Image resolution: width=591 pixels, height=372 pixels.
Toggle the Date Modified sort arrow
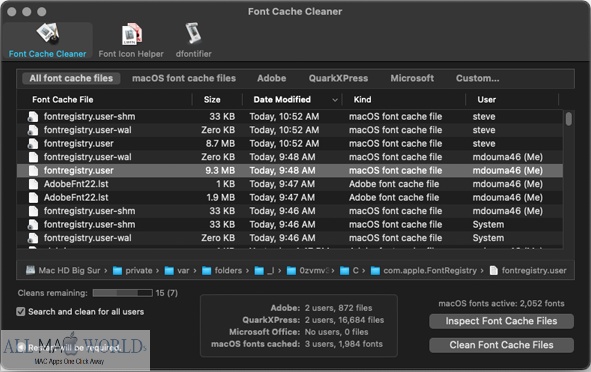coord(334,100)
